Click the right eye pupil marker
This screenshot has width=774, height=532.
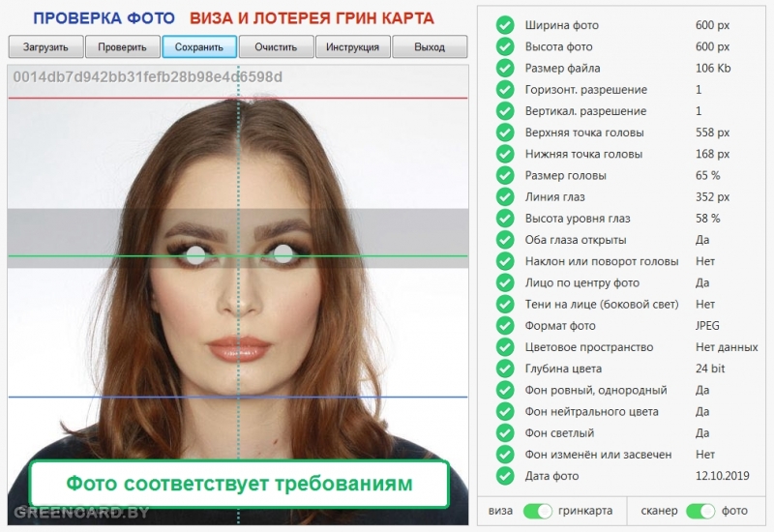tap(283, 254)
